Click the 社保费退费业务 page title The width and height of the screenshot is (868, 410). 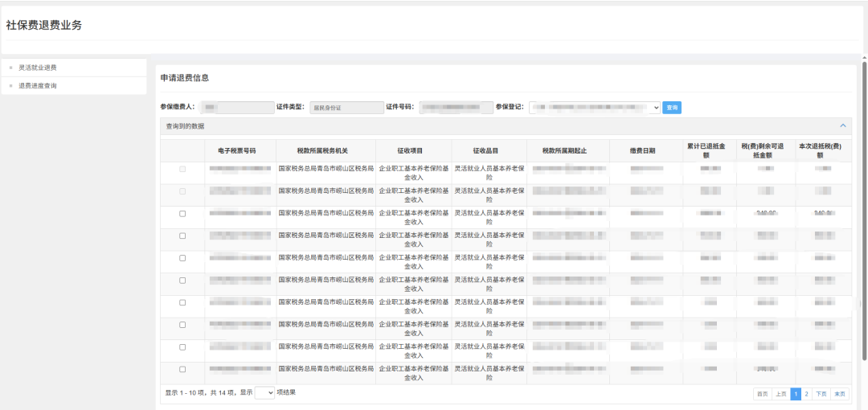(43, 25)
